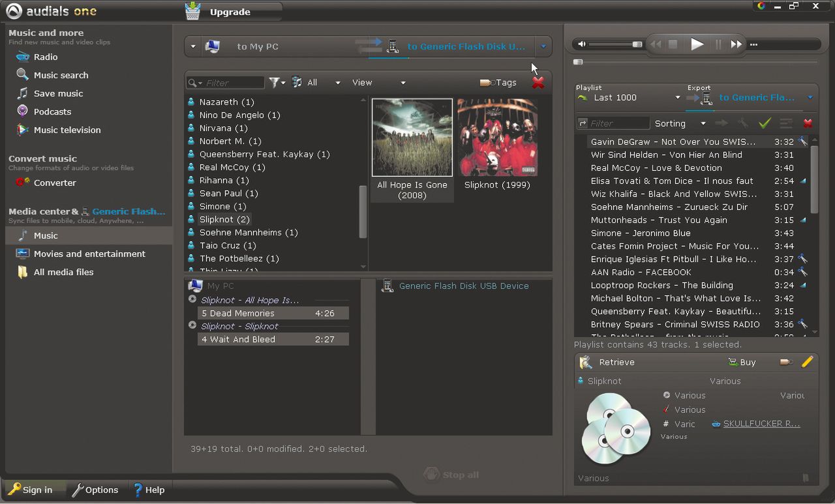
Task: Click the Tags button
Action: (498, 83)
